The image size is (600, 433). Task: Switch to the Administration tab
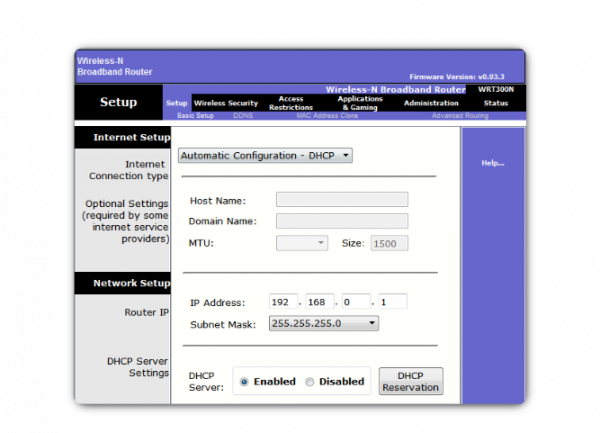[x=431, y=103]
